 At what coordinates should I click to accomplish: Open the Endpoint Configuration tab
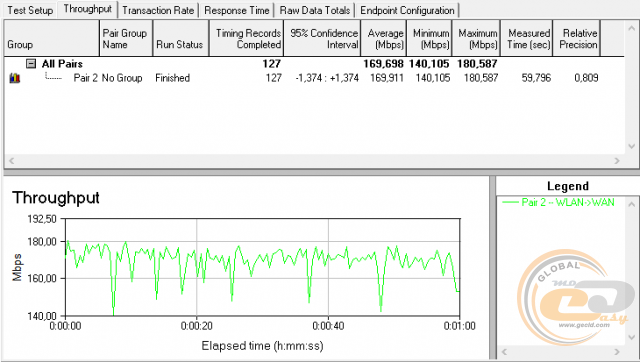407,10
